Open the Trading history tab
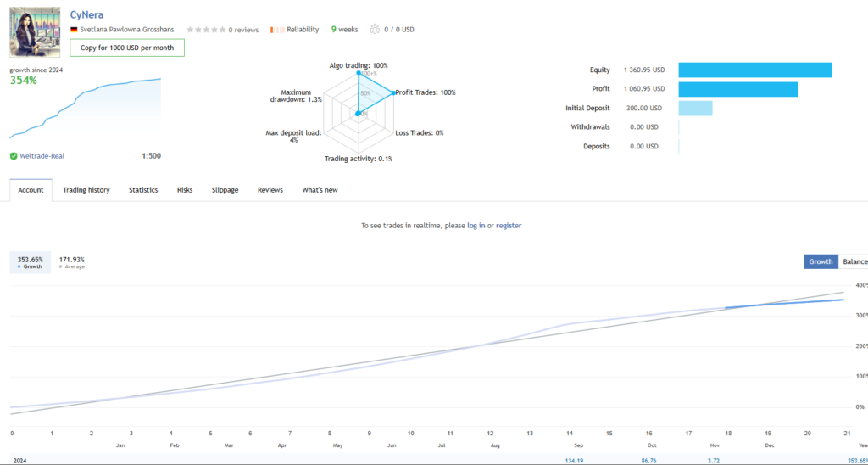 (86, 190)
